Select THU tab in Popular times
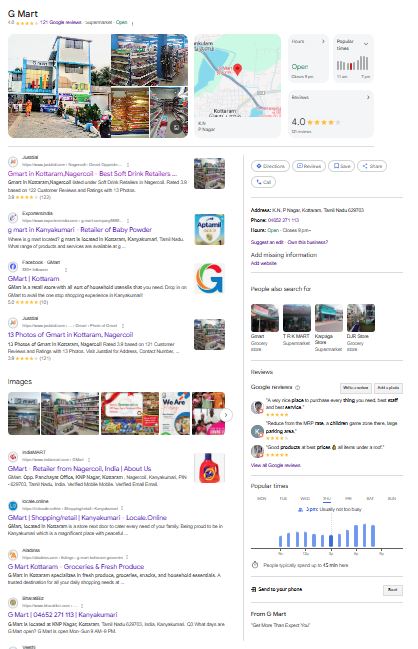 pyautogui.click(x=327, y=499)
